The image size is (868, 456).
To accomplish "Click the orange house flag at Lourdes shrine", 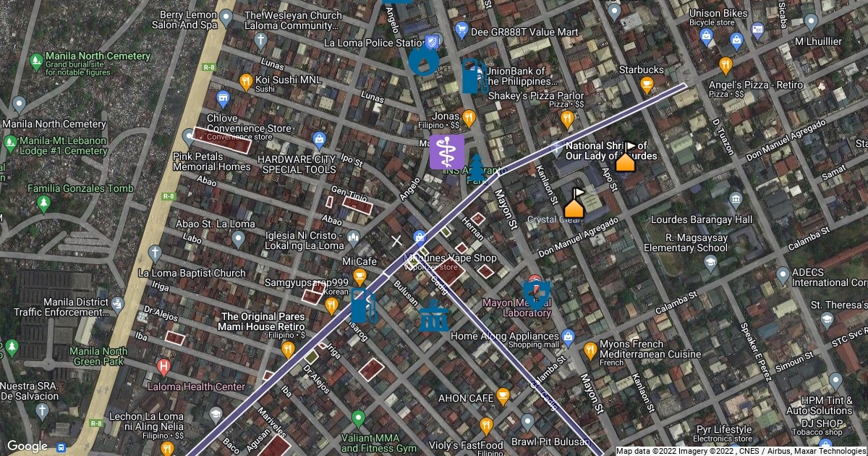I will 626,157.
